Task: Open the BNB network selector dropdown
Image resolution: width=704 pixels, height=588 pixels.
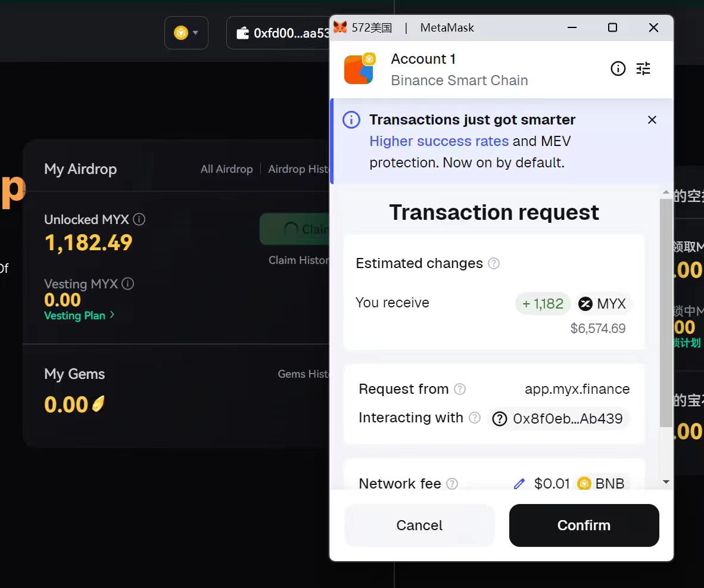Action: (x=186, y=33)
